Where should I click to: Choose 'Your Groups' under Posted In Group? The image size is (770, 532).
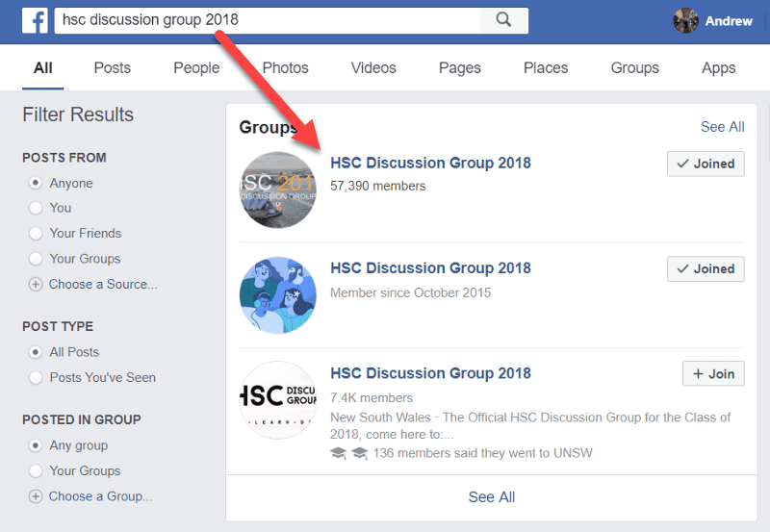(36, 470)
